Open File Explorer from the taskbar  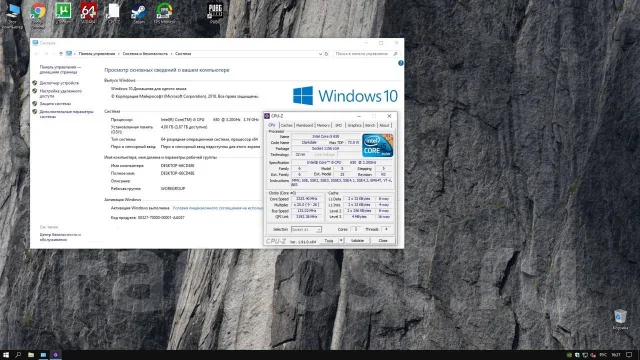pyautogui.click(x=31, y=355)
